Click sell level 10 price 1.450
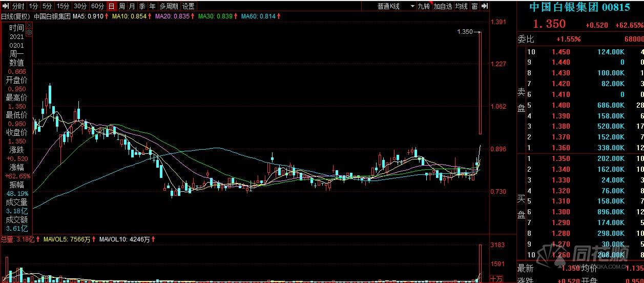 [560, 52]
